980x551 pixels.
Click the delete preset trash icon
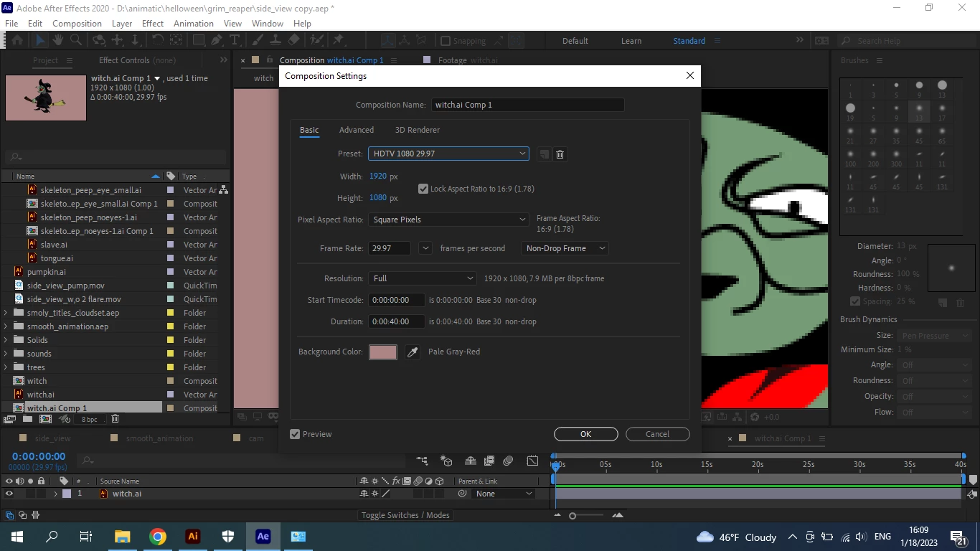click(x=560, y=154)
